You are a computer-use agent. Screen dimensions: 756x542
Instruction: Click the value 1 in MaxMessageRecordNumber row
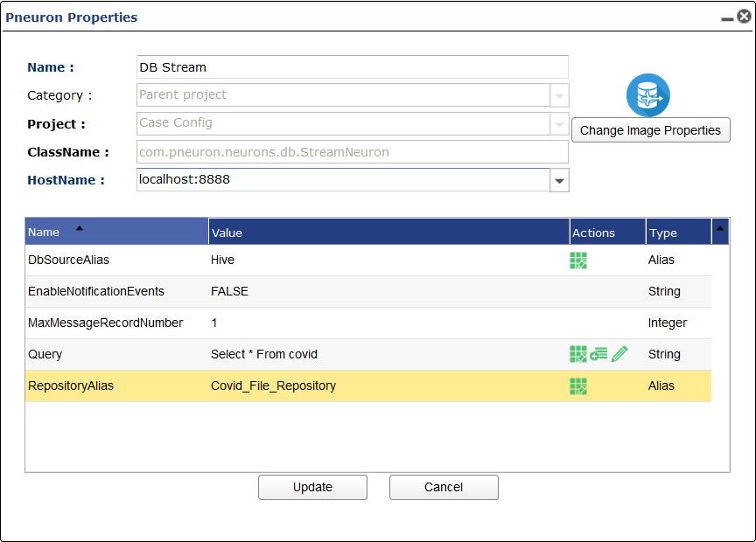click(214, 323)
